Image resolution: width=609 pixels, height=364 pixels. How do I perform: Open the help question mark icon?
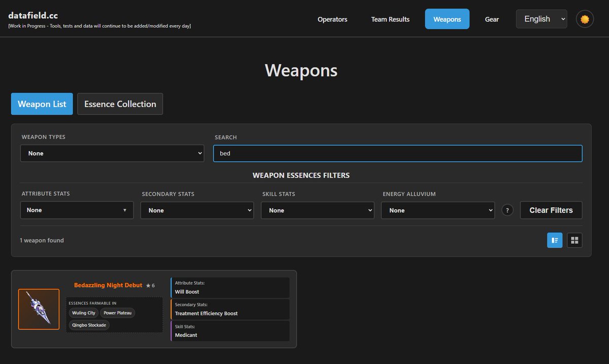pos(507,210)
